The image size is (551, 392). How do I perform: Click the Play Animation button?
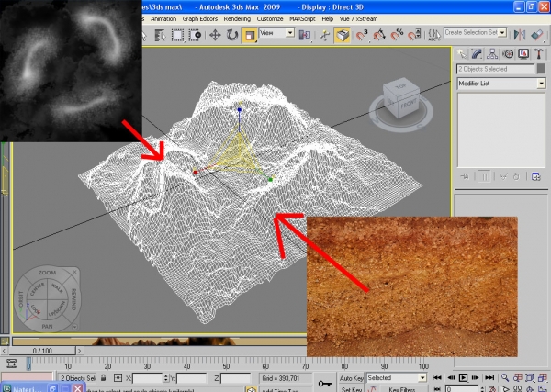[x=463, y=377]
